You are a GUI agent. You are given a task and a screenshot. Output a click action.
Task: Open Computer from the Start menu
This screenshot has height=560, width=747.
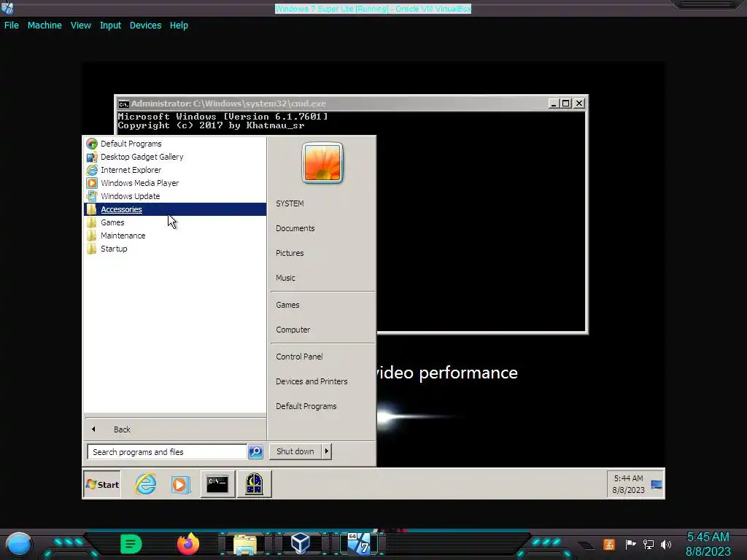point(293,330)
